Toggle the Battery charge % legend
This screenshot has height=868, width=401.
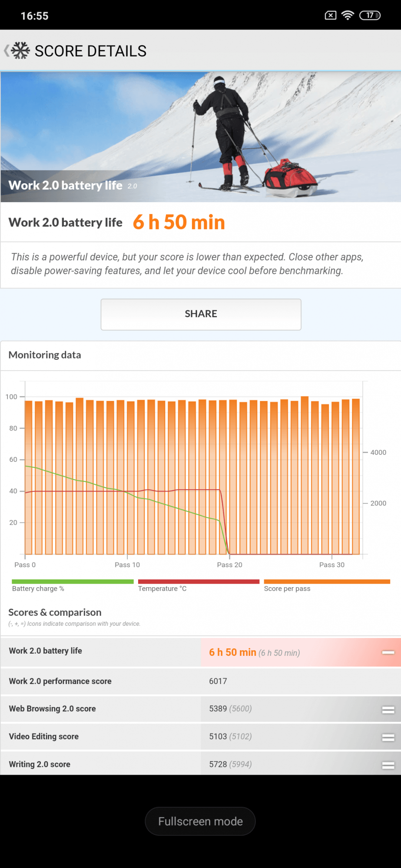(x=73, y=585)
